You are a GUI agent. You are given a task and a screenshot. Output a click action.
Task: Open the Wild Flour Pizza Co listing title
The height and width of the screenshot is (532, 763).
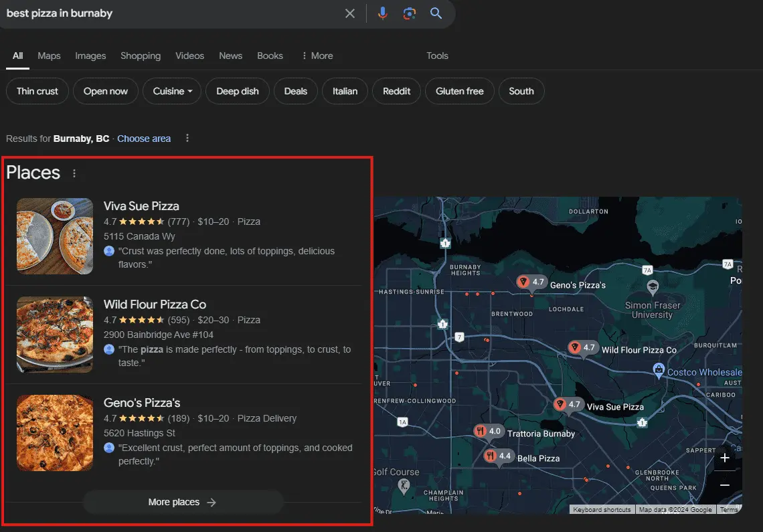pos(155,304)
